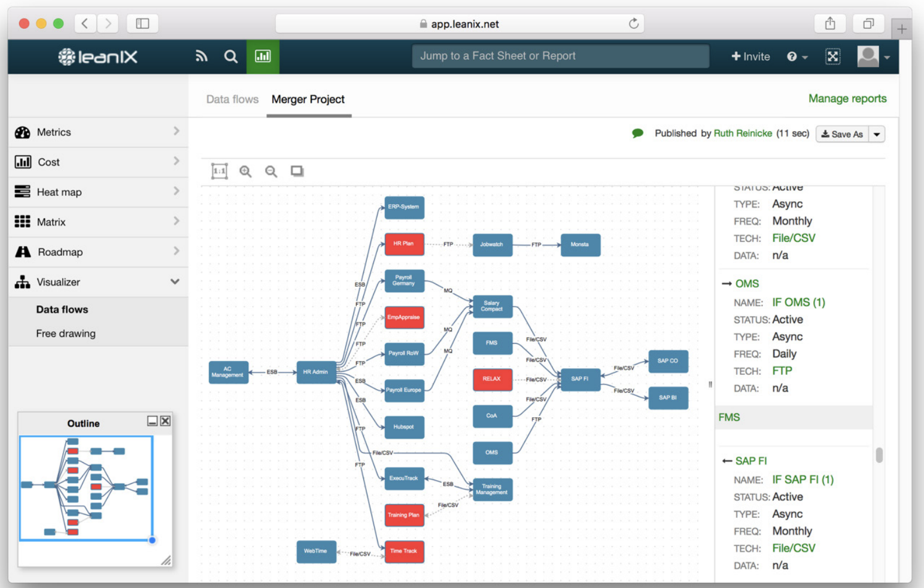924x588 pixels.
Task: Open the OMS link in details panel
Action: [x=747, y=284]
